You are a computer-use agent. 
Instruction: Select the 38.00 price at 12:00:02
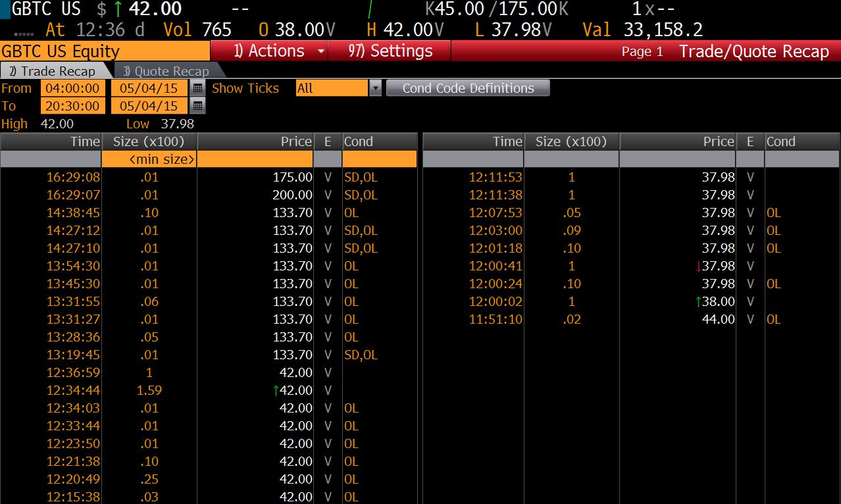(x=719, y=301)
